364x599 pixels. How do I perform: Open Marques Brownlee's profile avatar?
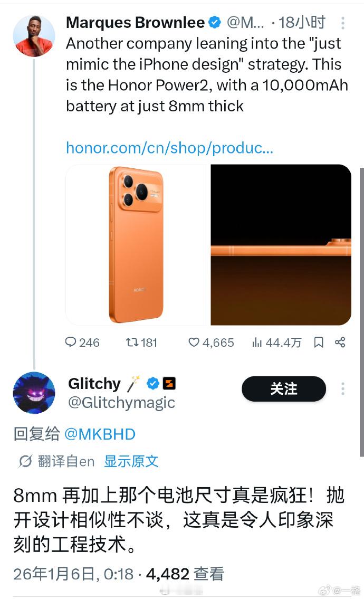tap(34, 35)
